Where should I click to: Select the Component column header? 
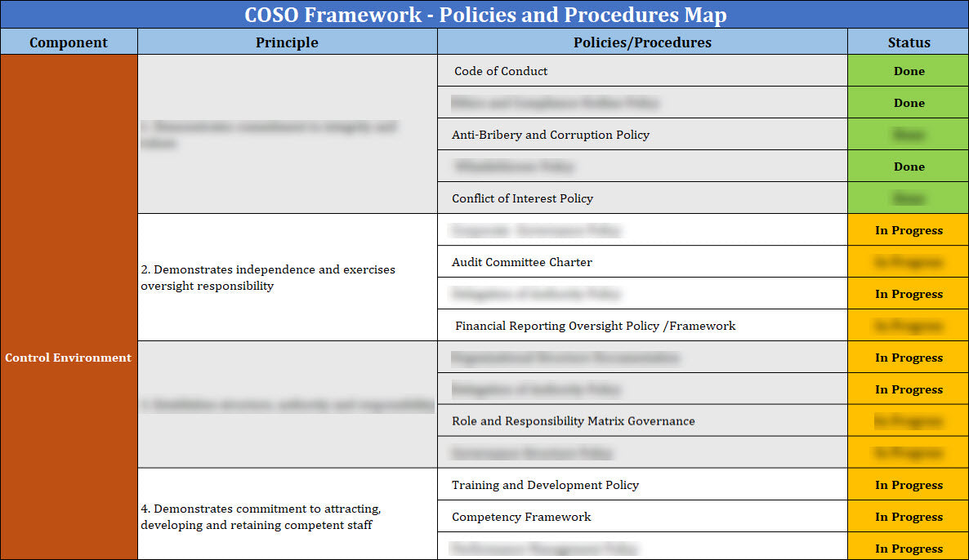tap(69, 42)
